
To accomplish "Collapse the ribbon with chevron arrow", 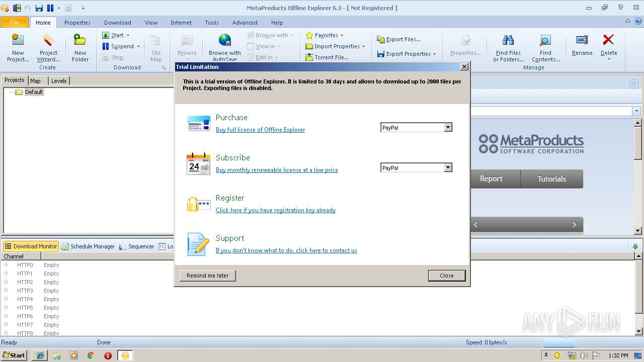I will click(x=627, y=21).
